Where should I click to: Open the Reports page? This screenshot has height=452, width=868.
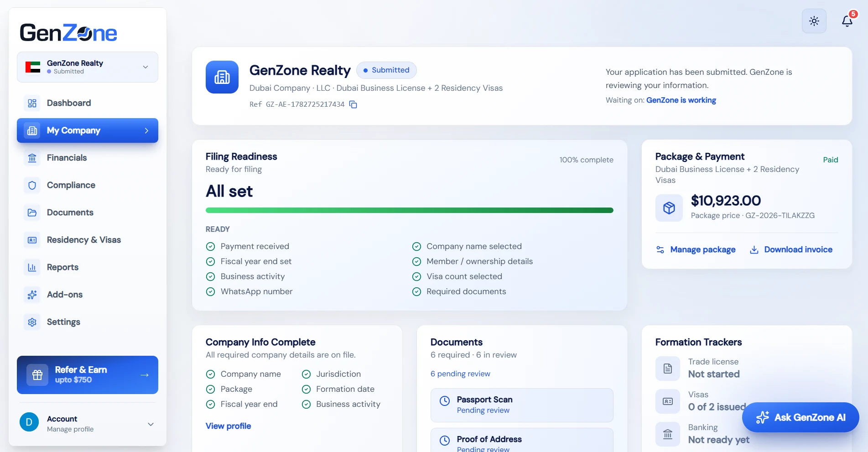(88, 267)
